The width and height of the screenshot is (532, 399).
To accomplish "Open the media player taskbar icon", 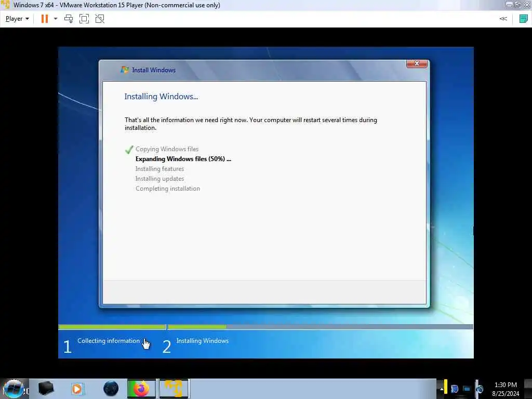I will tap(77, 389).
